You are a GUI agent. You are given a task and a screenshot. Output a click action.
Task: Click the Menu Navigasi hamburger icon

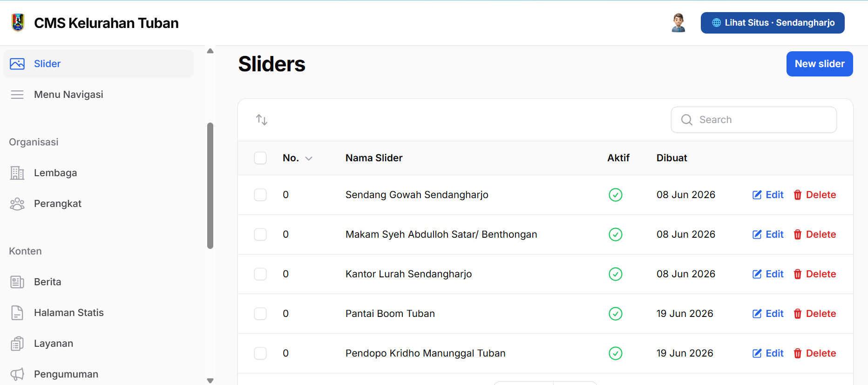click(17, 95)
